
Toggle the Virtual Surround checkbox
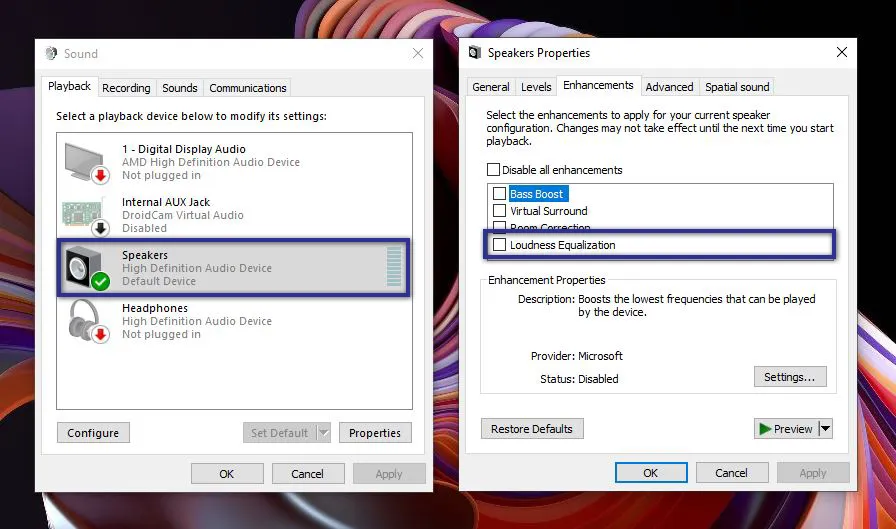pyautogui.click(x=499, y=211)
